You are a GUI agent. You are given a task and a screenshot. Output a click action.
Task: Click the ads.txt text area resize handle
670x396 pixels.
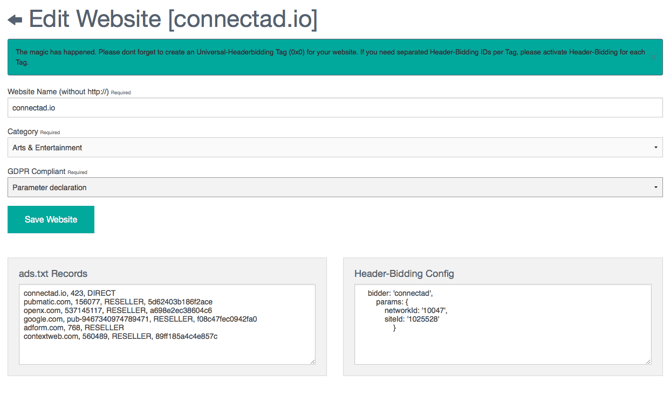click(x=313, y=362)
